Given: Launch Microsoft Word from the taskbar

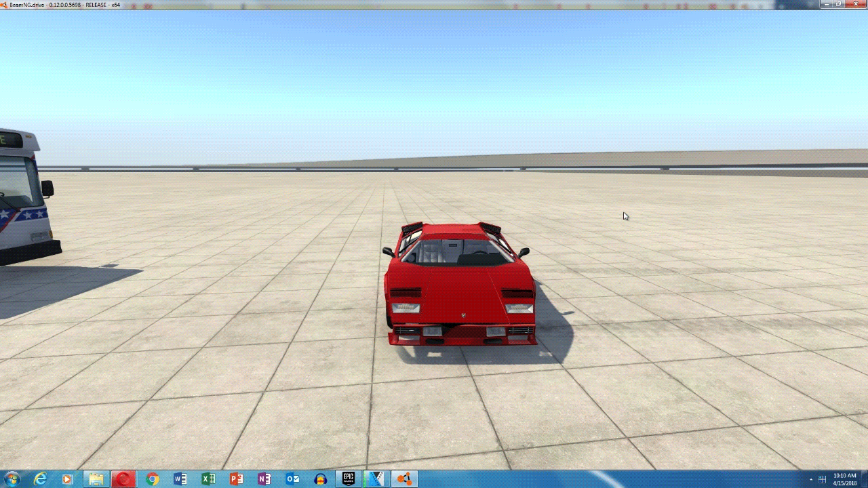Looking at the screenshot, I should (x=180, y=479).
